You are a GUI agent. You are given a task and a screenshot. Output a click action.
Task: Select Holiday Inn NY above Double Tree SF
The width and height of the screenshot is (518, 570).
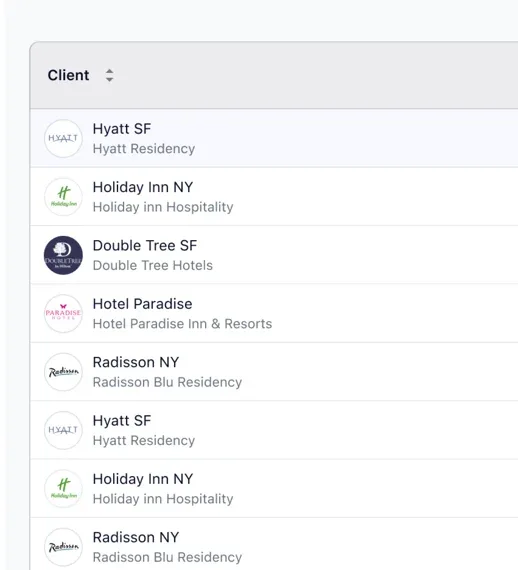coord(143,187)
